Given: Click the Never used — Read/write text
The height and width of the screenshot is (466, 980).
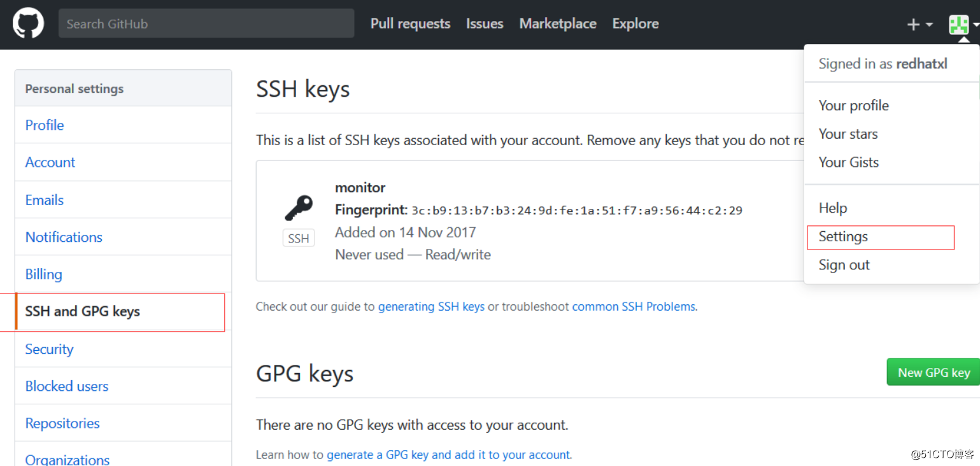Looking at the screenshot, I should coord(413,255).
